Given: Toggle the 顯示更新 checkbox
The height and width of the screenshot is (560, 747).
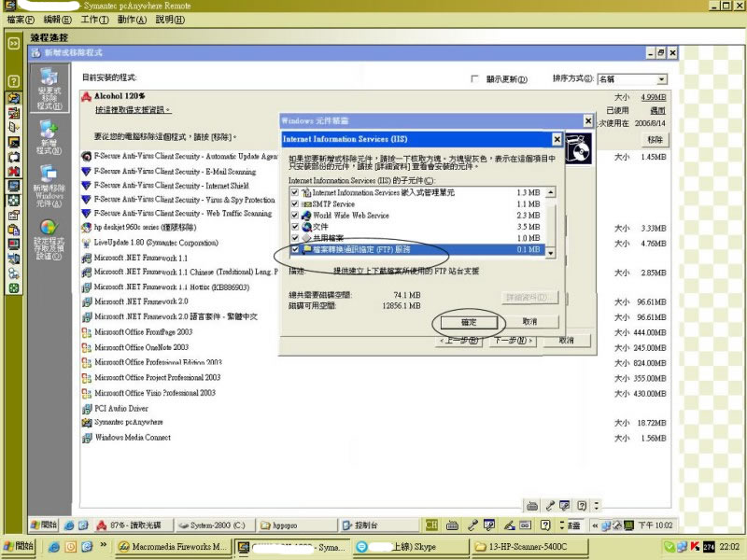Looking at the screenshot, I should (474, 78).
